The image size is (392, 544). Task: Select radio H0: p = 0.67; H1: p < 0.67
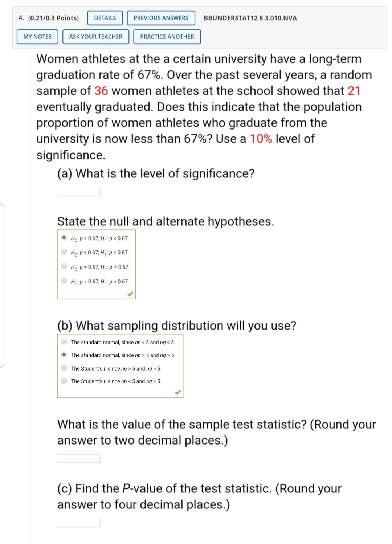64,238
